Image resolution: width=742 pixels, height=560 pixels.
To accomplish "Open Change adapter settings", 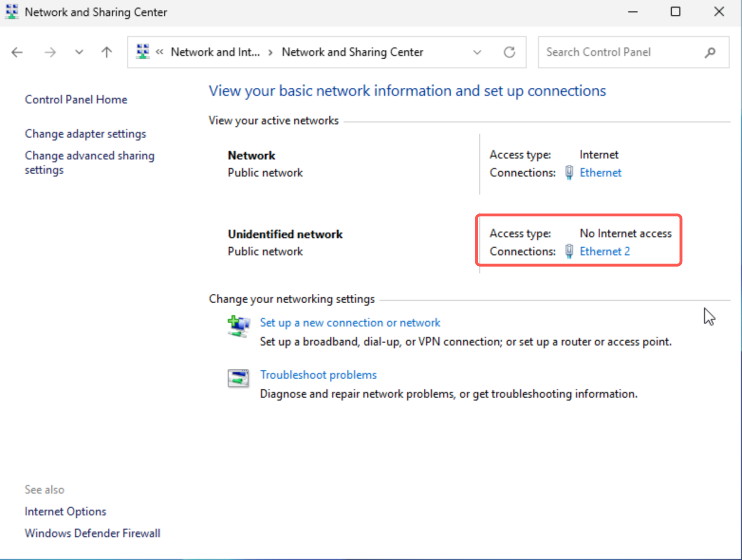I will (x=85, y=134).
